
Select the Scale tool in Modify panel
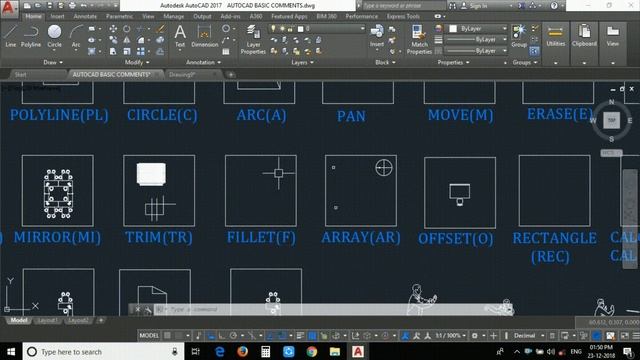pyautogui.click(x=127, y=51)
